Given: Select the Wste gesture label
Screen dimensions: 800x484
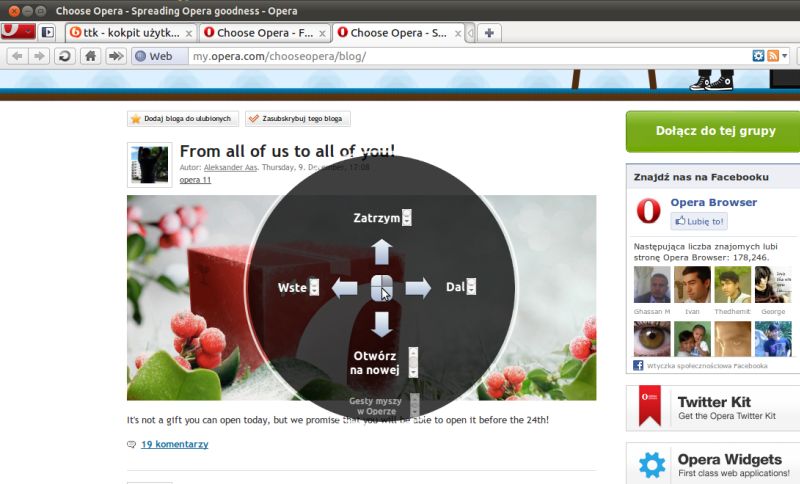Looking at the screenshot, I should (x=292, y=288).
